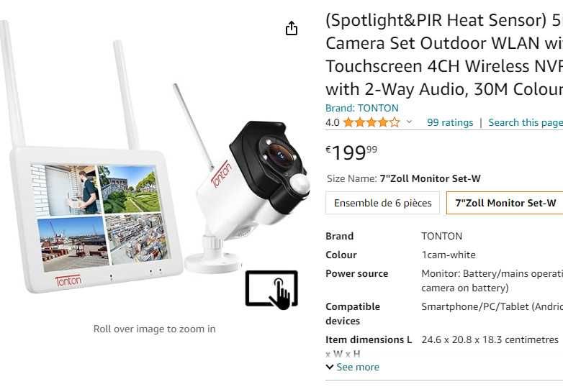563x392 pixels.
Task: Open the 99 ratings link
Action: pos(450,122)
